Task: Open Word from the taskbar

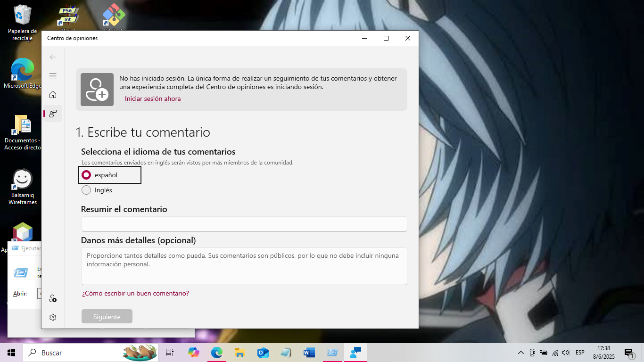Action: (309, 353)
